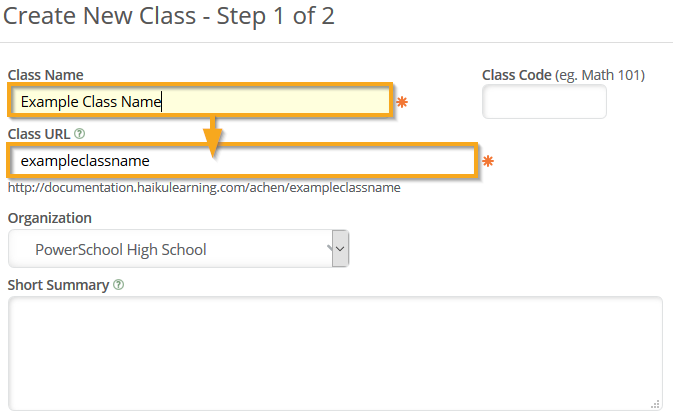
Task: Click the orange downward arrow annotation
Action: (x=213, y=140)
